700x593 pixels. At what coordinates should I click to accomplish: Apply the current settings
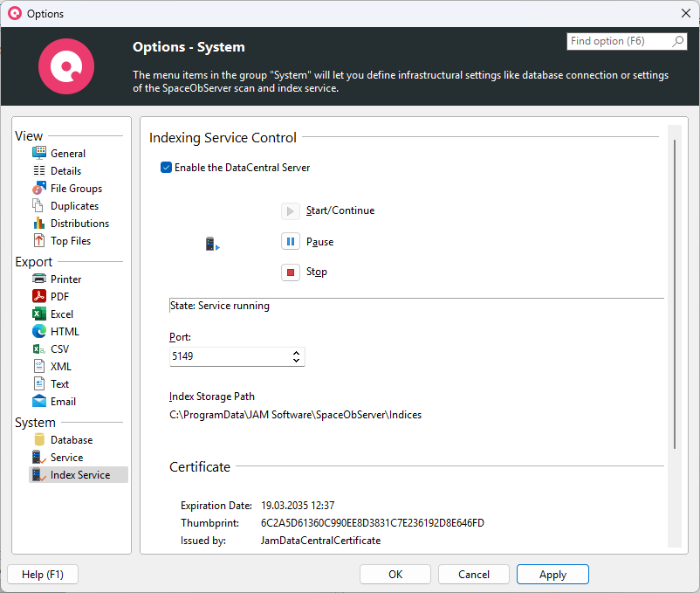coord(552,575)
